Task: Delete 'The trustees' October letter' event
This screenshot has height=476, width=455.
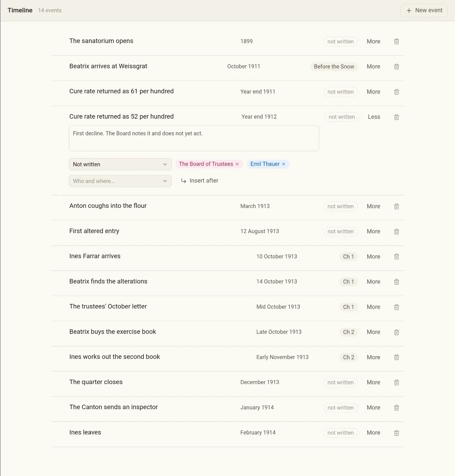Action: (x=396, y=307)
